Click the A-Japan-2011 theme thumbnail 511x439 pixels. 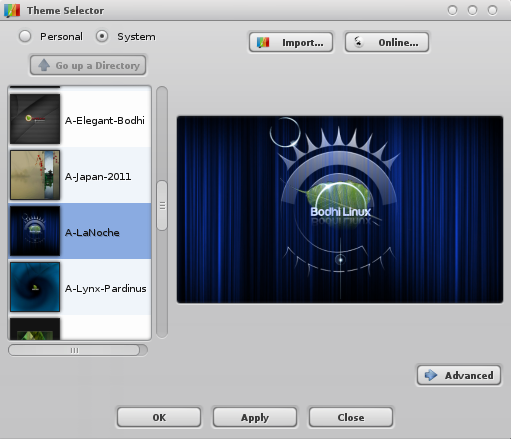35,175
